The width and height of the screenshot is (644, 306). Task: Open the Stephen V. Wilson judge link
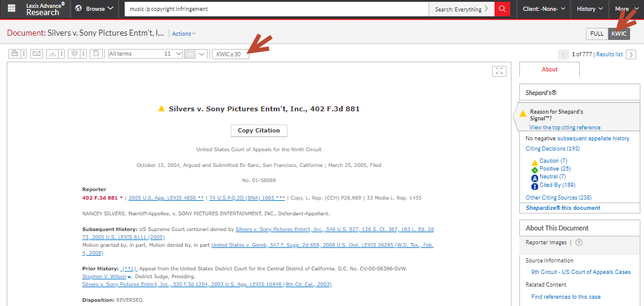point(104,276)
